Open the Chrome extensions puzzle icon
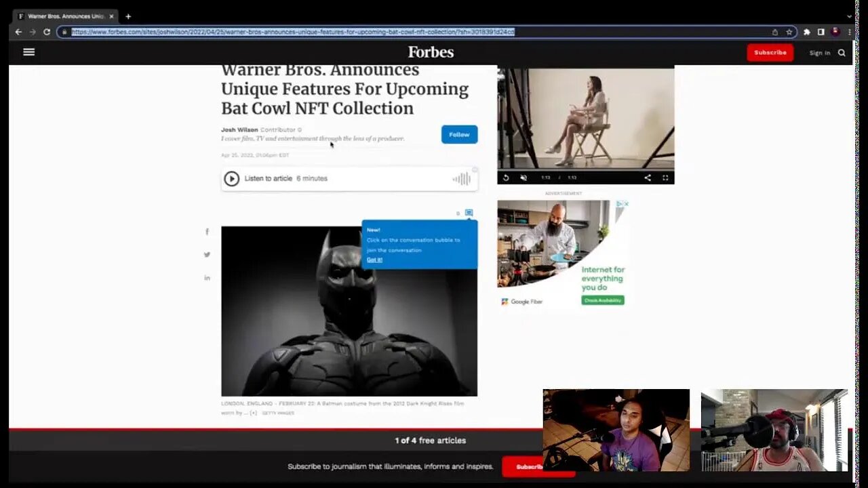Viewport: 868px width, 488px height. [806, 32]
